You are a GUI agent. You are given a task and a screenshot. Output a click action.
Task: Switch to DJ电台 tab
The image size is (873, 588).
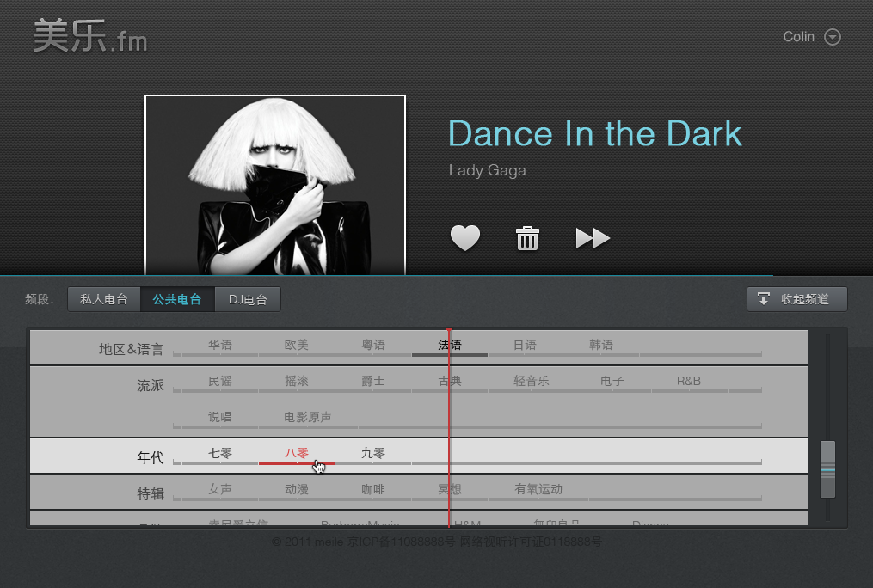click(248, 299)
